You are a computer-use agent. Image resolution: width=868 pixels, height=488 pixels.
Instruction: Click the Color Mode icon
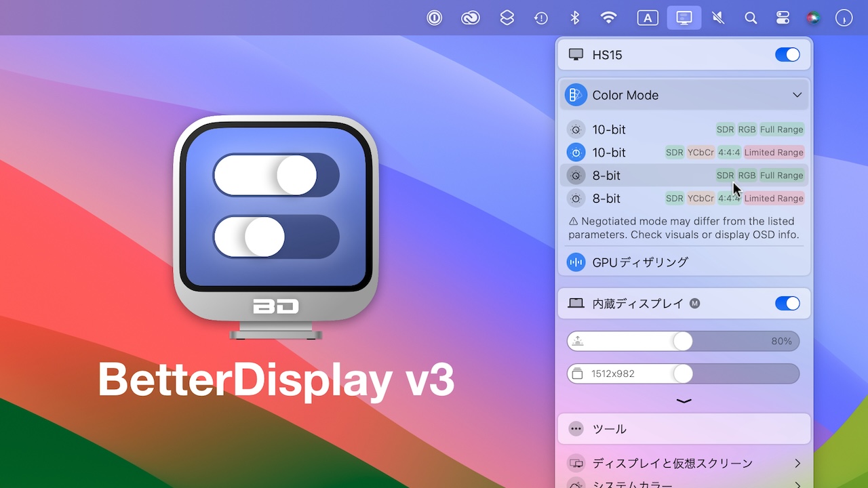click(576, 95)
